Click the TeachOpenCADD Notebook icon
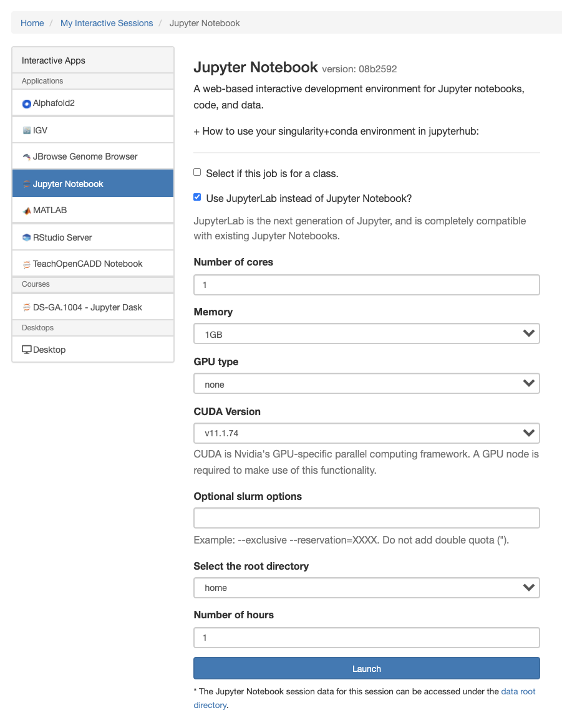 click(x=27, y=264)
